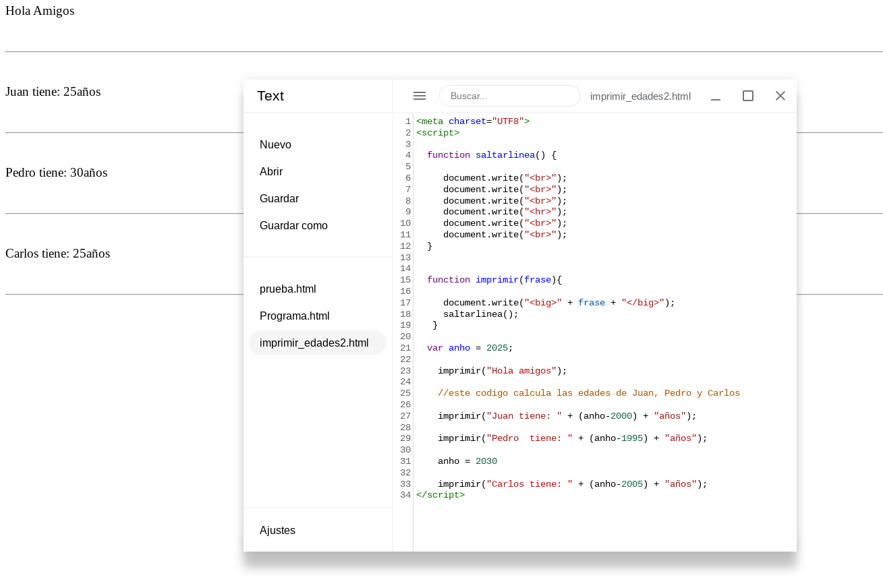The image size is (883, 588).
Task: Click the var anho = 2025 line
Action: click(x=470, y=348)
